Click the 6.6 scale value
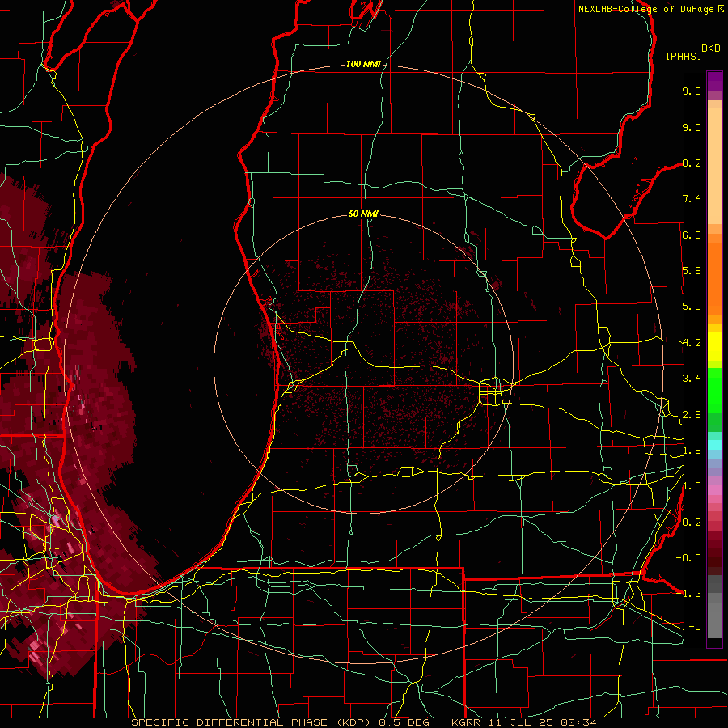Viewport: 728px width, 728px height. point(692,235)
